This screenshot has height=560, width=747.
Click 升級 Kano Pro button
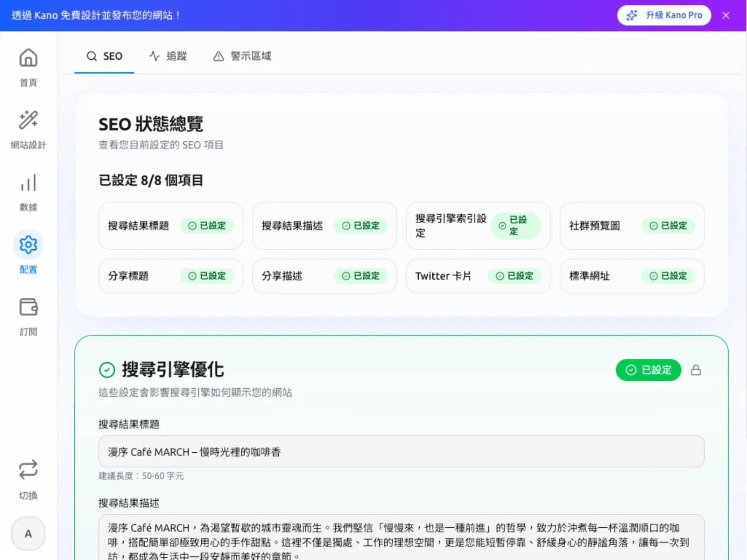tap(664, 15)
